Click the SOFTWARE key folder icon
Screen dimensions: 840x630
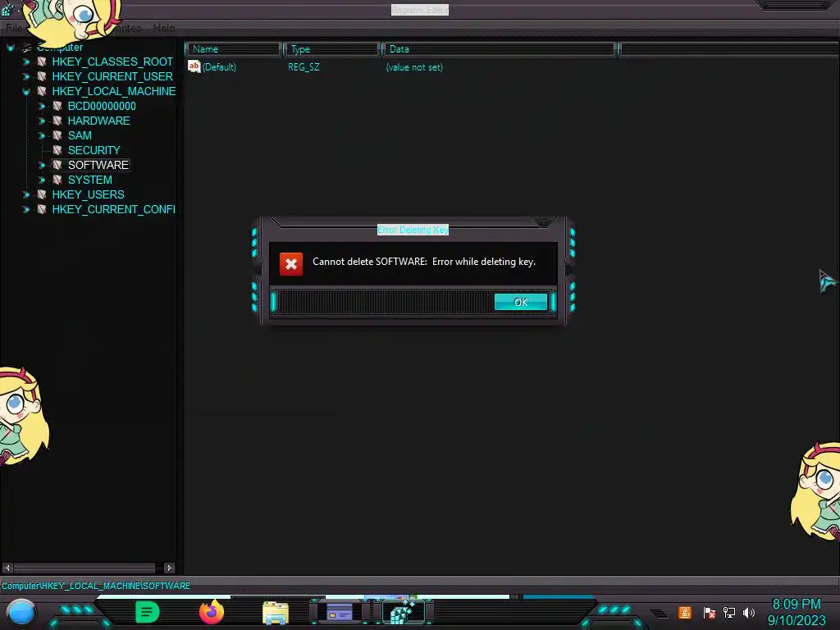(57, 165)
